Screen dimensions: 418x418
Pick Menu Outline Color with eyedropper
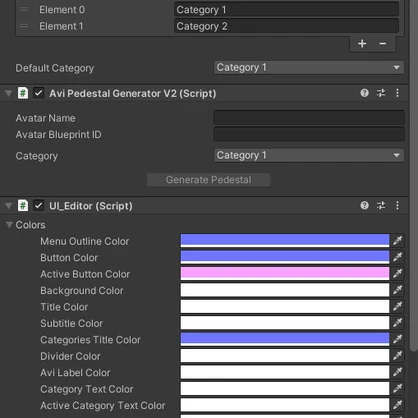[x=397, y=240]
